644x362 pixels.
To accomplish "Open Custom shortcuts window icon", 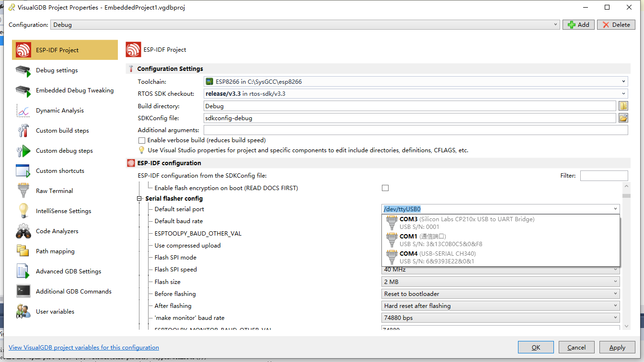I will [x=23, y=171].
